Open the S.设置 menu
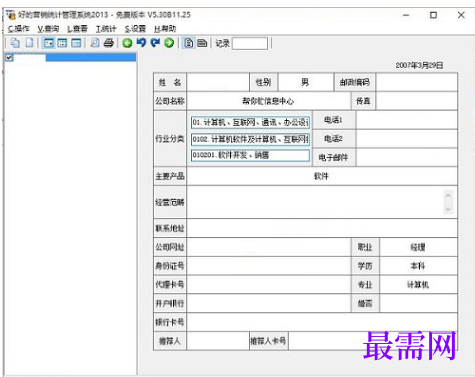Viewport: 475px width, 377px height. (135, 29)
